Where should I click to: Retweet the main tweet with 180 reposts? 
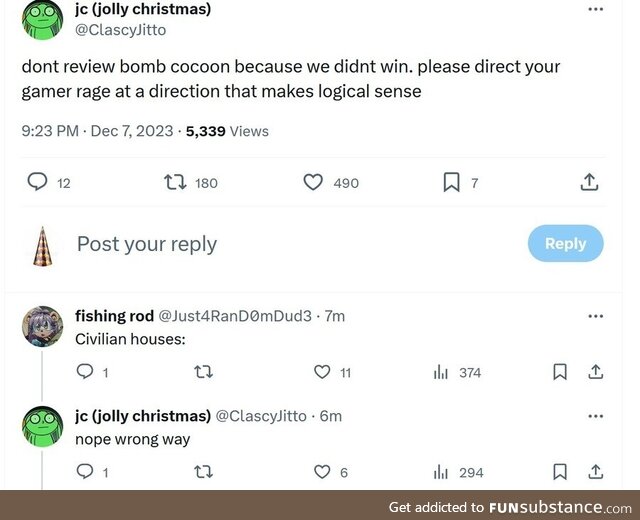point(176,182)
